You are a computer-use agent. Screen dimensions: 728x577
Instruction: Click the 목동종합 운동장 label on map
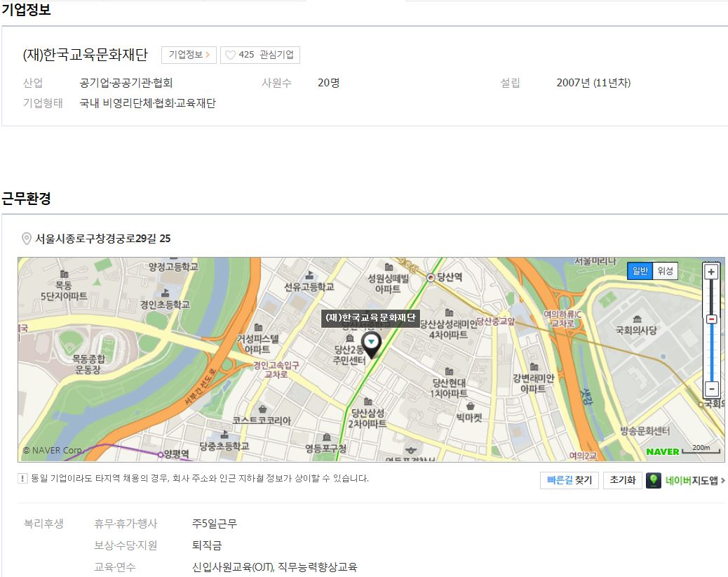[88, 364]
